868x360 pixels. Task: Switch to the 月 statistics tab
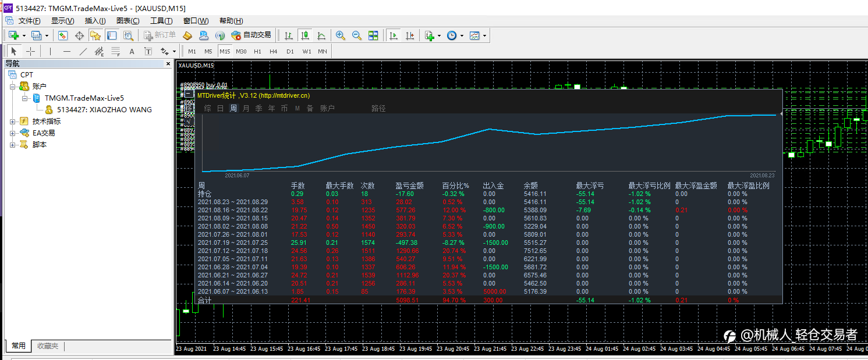[x=246, y=108]
